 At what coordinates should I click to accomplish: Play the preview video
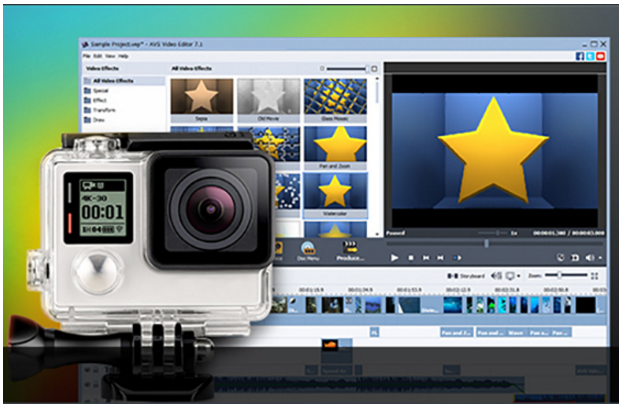pyautogui.click(x=394, y=258)
